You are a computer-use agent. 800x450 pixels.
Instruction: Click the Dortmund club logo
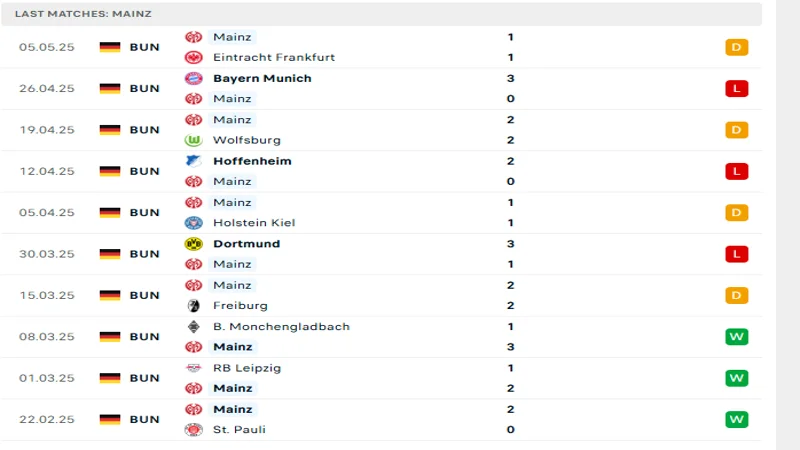pyautogui.click(x=194, y=244)
